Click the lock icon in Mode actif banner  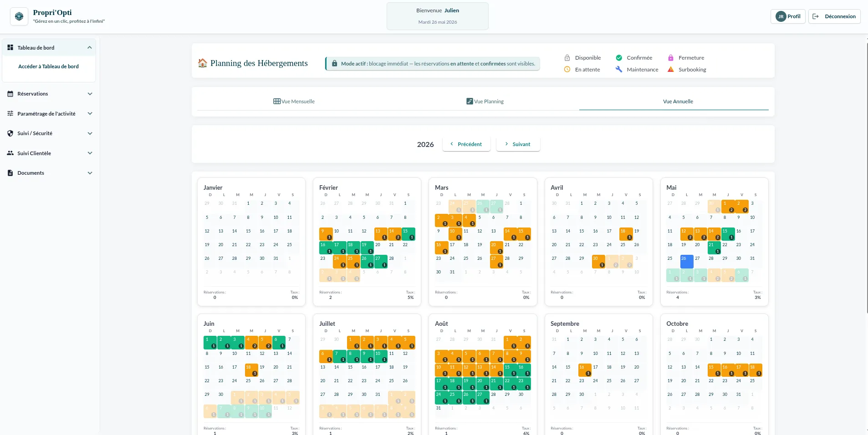click(334, 64)
